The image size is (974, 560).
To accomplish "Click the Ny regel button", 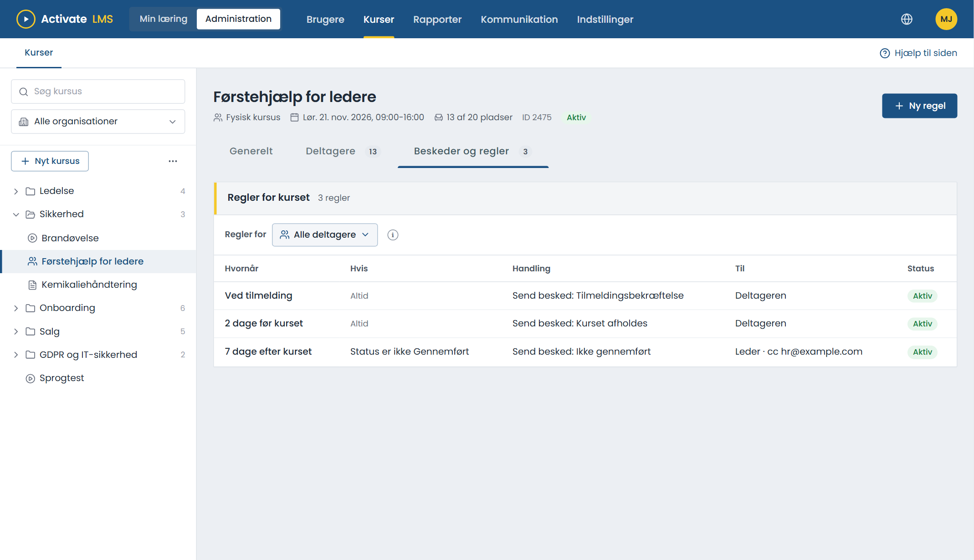I will [919, 106].
